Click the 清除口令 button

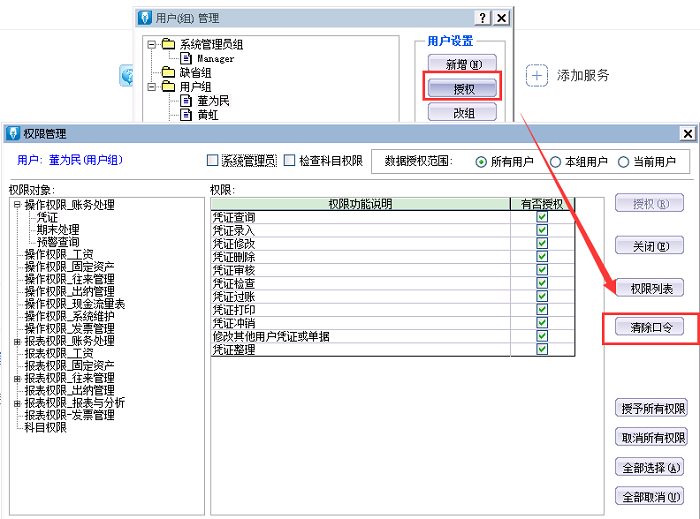(x=651, y=327)
